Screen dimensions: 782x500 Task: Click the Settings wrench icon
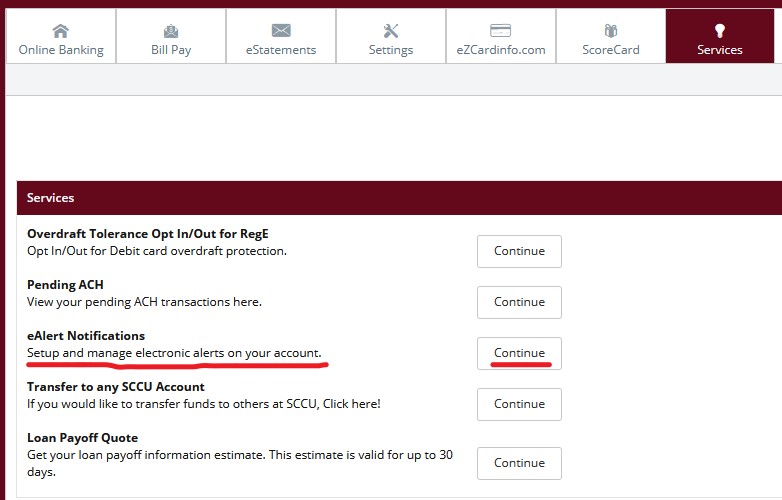click(x=391, y=31)
